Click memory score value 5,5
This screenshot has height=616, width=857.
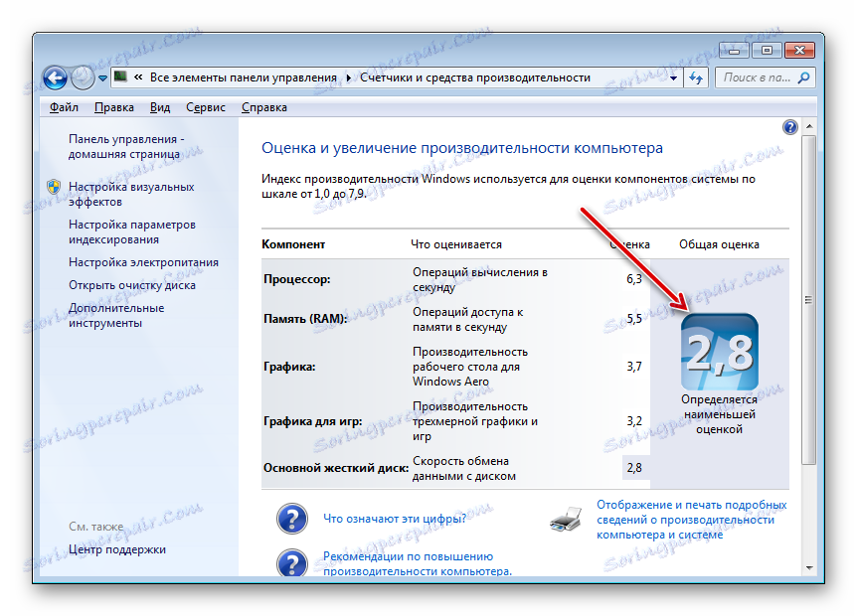click(634, 319)
